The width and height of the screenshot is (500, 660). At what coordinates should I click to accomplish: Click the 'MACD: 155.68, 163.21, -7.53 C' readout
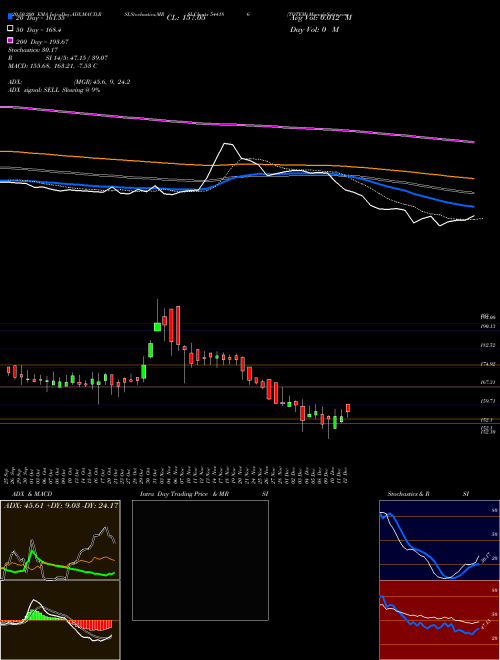pyautogui.click(x=53, y=66)
